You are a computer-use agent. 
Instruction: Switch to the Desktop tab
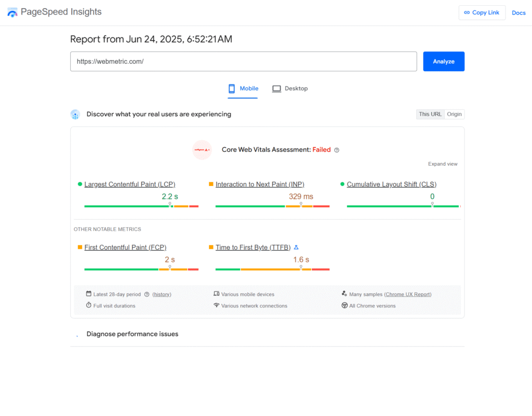[290, 88]
